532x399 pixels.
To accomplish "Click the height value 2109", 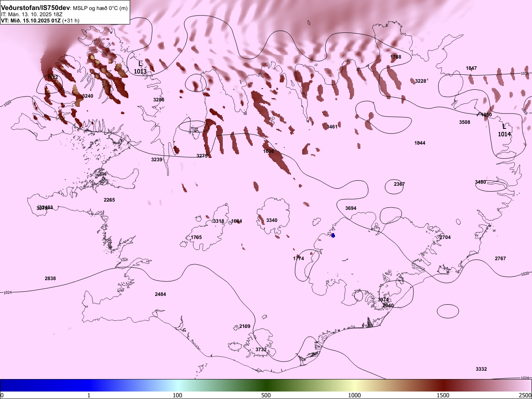I will click(245, 326).
